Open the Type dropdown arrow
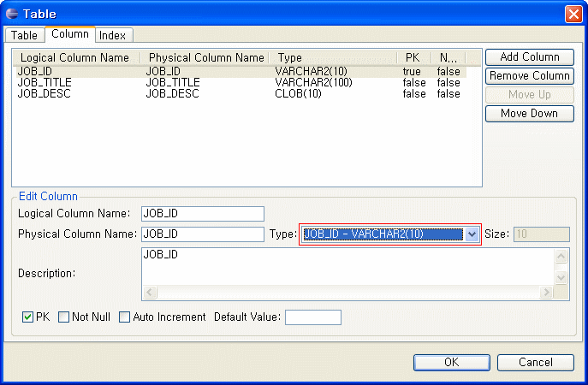The width and height of the screenshot is (588, 385). pos(472,234)
